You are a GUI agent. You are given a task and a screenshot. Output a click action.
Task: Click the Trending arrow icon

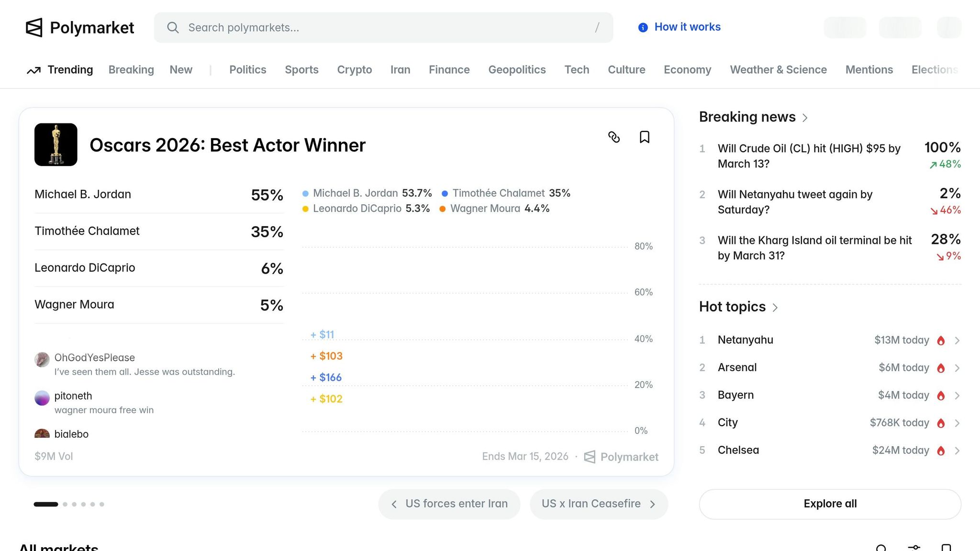point(33,70)
